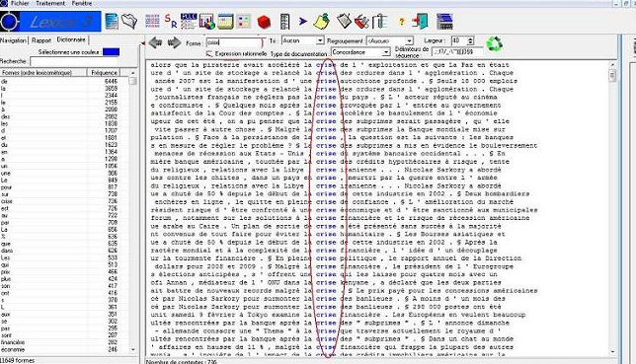Screen dimensions: 636x364
Task: Click the yellow question mark help icon
Action: (402, 22)
